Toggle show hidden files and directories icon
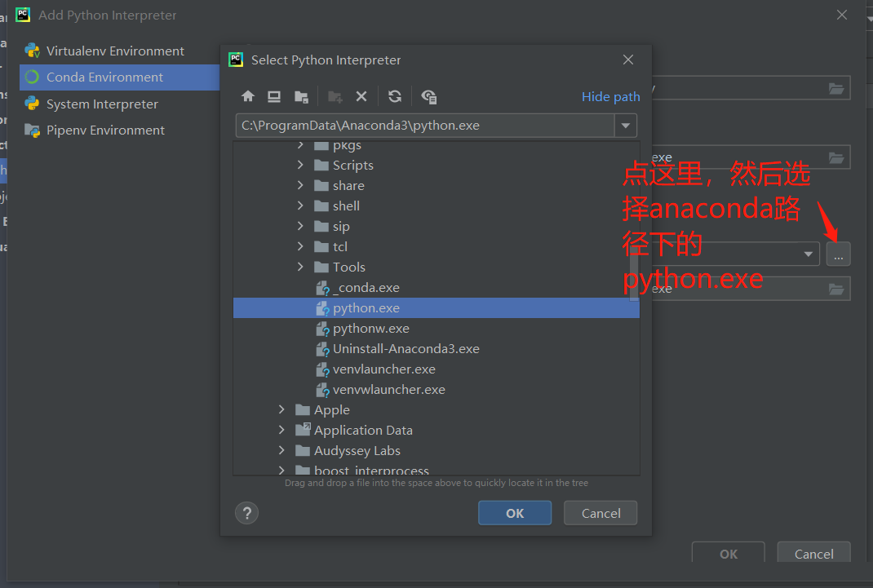Viewport: 873px width, 588px height. click(x=429, y=96)
